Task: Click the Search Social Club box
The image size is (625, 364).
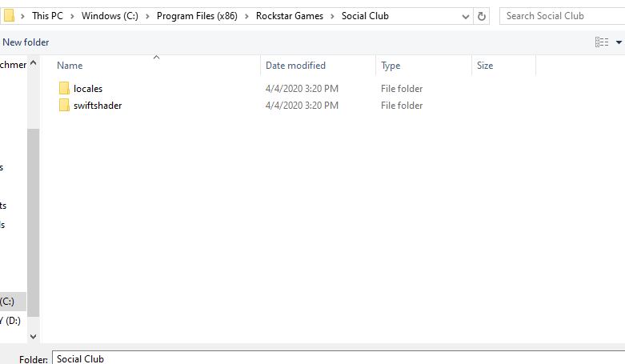Action: [x=562, y=16]
